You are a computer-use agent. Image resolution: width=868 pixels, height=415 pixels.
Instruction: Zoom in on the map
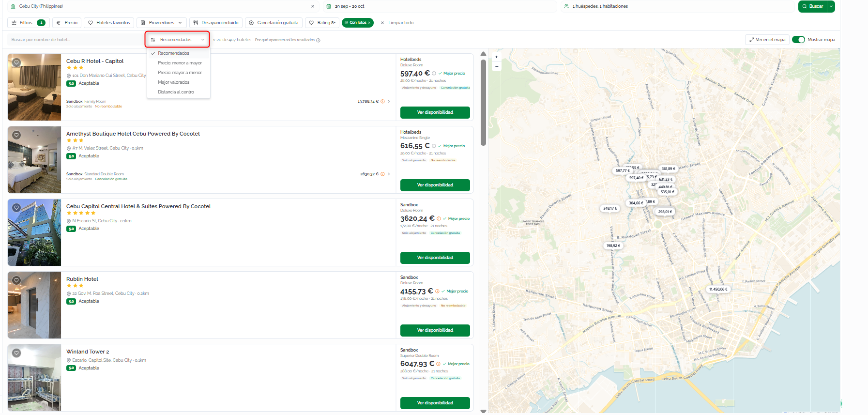[x=496, y=57]
